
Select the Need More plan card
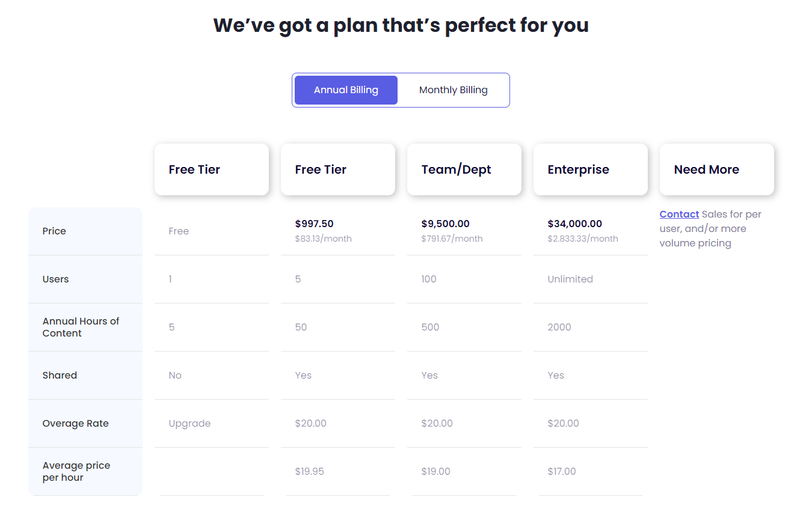716,169
